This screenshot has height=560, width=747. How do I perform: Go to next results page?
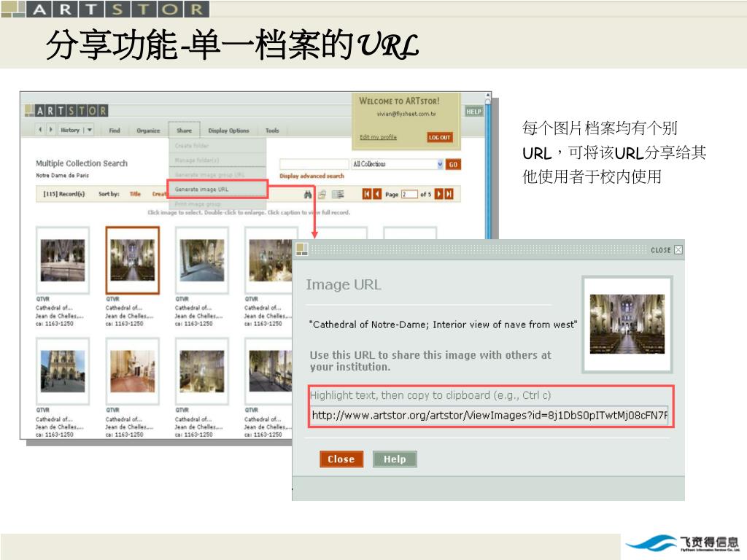tap(438, 194)
